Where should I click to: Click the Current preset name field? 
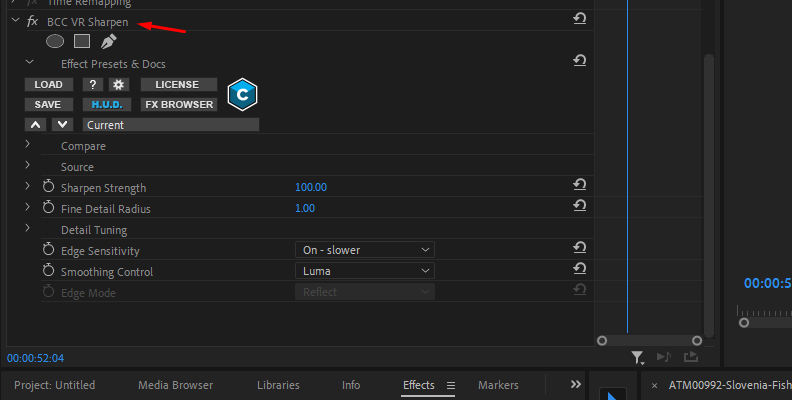(x=170, y=125)
